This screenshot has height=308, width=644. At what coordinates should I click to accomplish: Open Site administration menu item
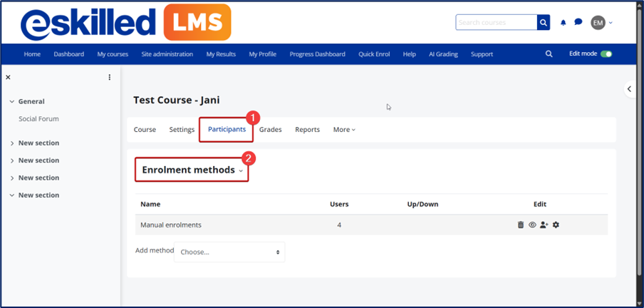click(x=167, y=54)
